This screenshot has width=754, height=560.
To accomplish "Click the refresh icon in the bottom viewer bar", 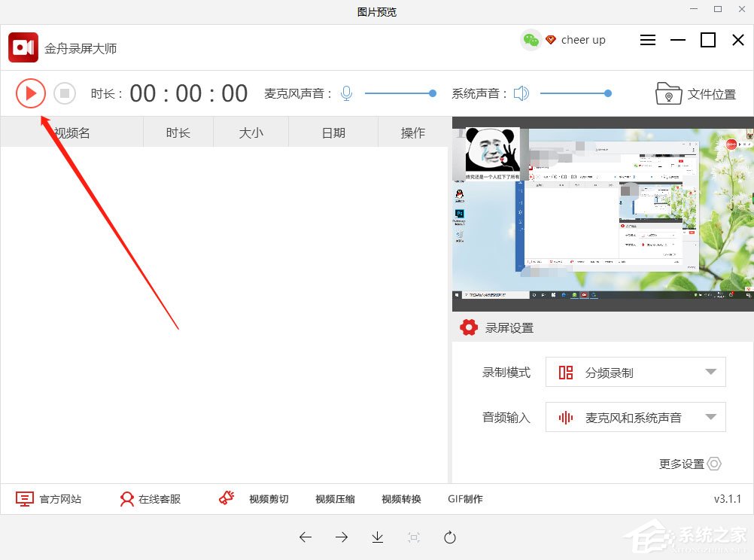I will (449, 537).
